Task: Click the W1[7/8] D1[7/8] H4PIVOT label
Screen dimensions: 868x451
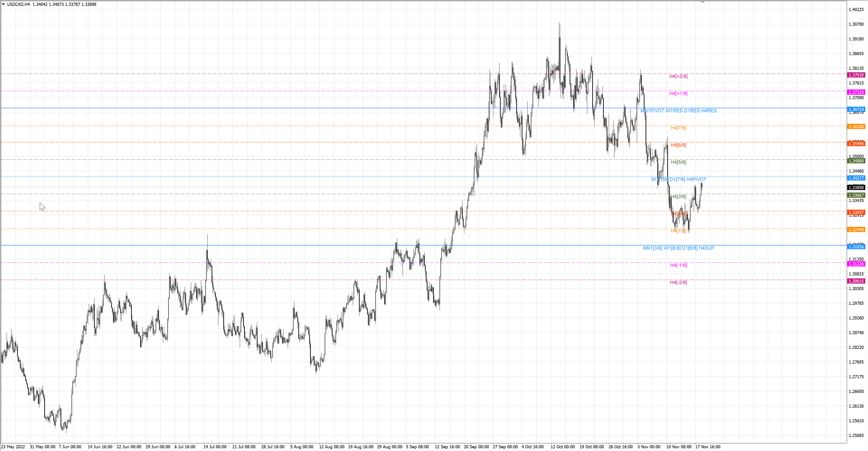Action: pyautogui.click(x=679, y=180)
